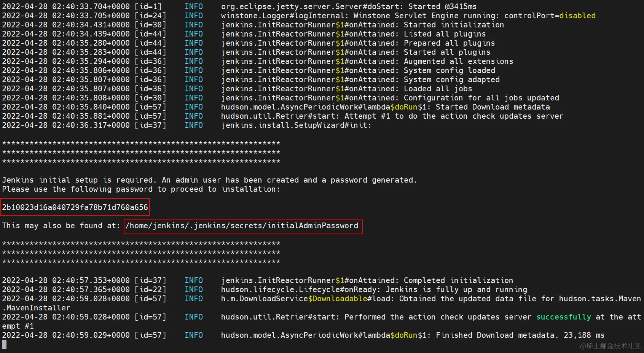Viewport: 644px width, 353px height.
Task: Click INFO level on the onReady line
Action: click(x=194, y=289)
